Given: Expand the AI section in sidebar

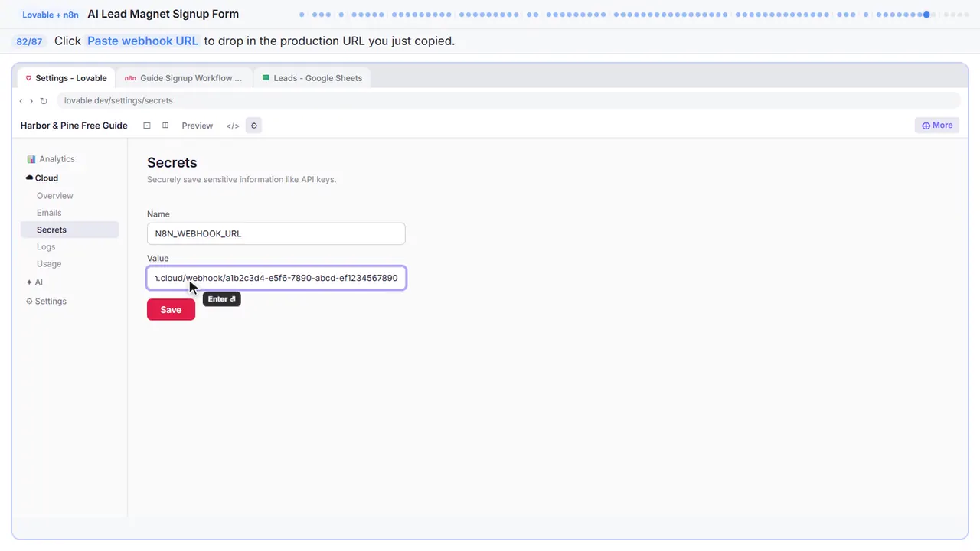Looking at the screenshot, I should [34, 282].
